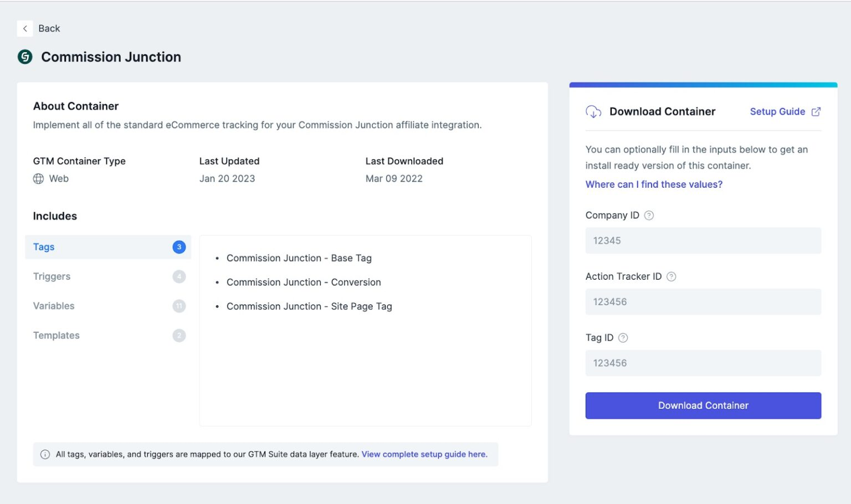Click the info icon in the GTM Suite notice
The height and width of the screenshot is (504, 851).
pyautogui.click(x=45, y=454)
